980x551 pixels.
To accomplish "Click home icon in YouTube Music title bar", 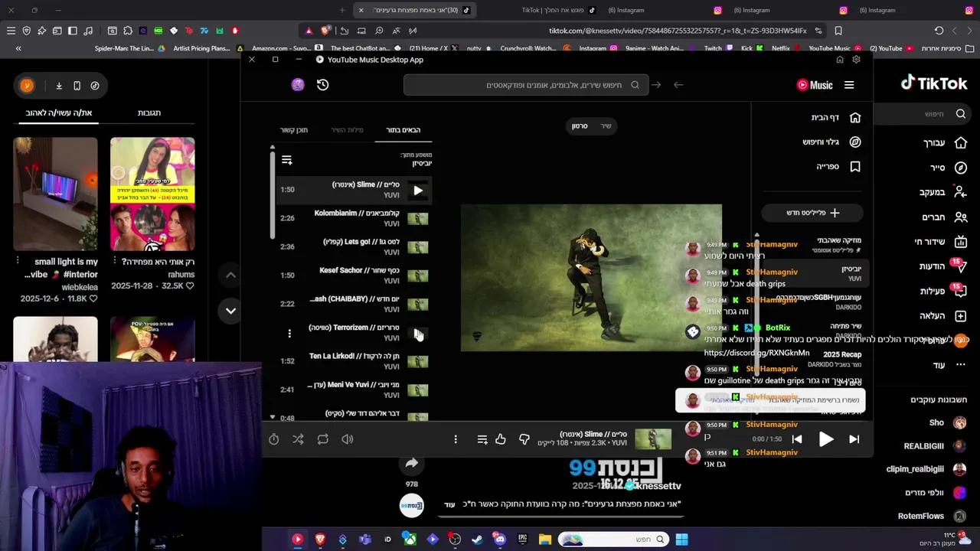I will click(840, 60).
